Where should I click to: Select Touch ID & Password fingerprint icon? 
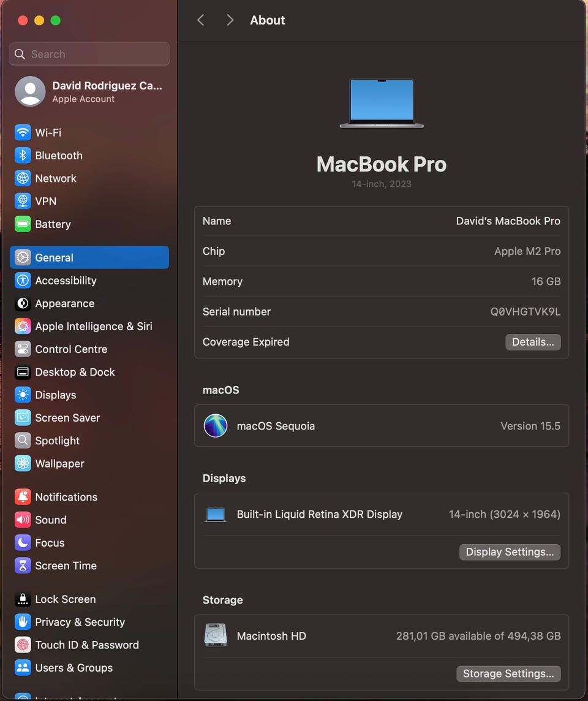click(x=23, y=645)
